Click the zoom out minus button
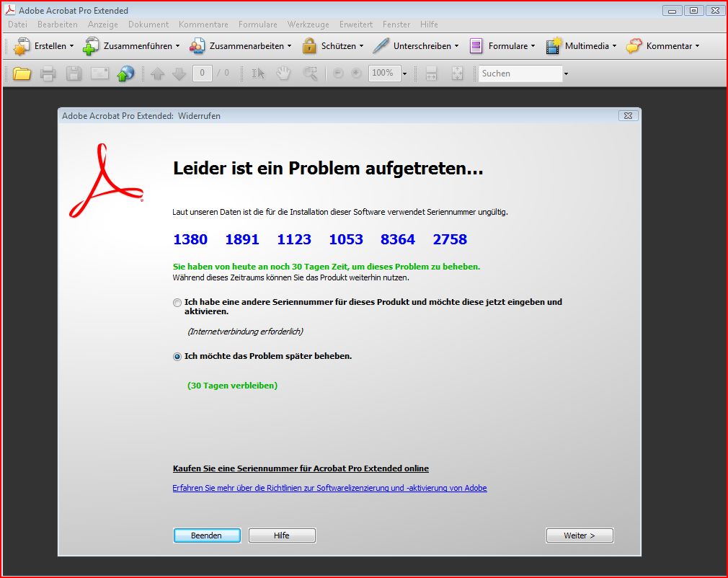Screen dimensions: 728x578 (339, 74)
